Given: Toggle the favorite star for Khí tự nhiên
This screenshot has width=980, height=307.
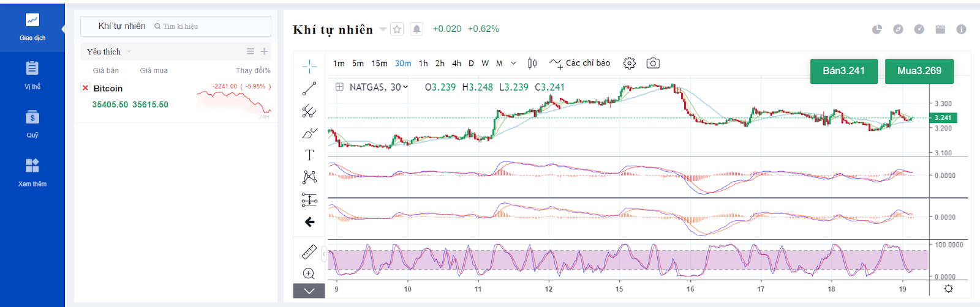Looking at the screenshot, I should click(397, 29).
